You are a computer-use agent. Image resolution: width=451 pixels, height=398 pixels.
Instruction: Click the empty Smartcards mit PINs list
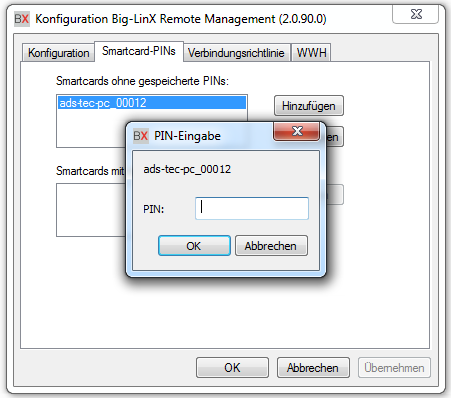(91, 210)
